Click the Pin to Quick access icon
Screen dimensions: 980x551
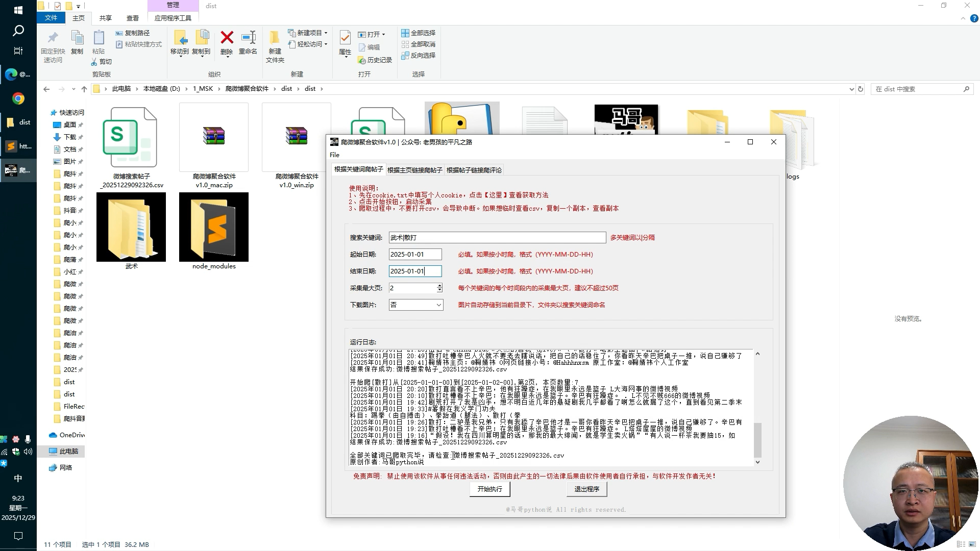pyautogui.click(x=53, y=38)
